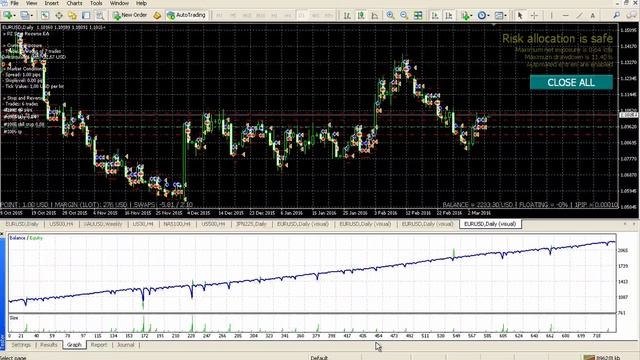The image size is (640, 360).
Task: Toggle the AutoTrading button
Action: pos(186,15)
